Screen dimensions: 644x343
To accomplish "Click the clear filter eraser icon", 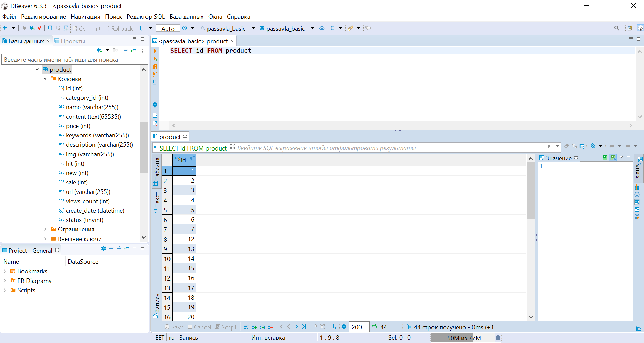I will click(x=567, y=146).
